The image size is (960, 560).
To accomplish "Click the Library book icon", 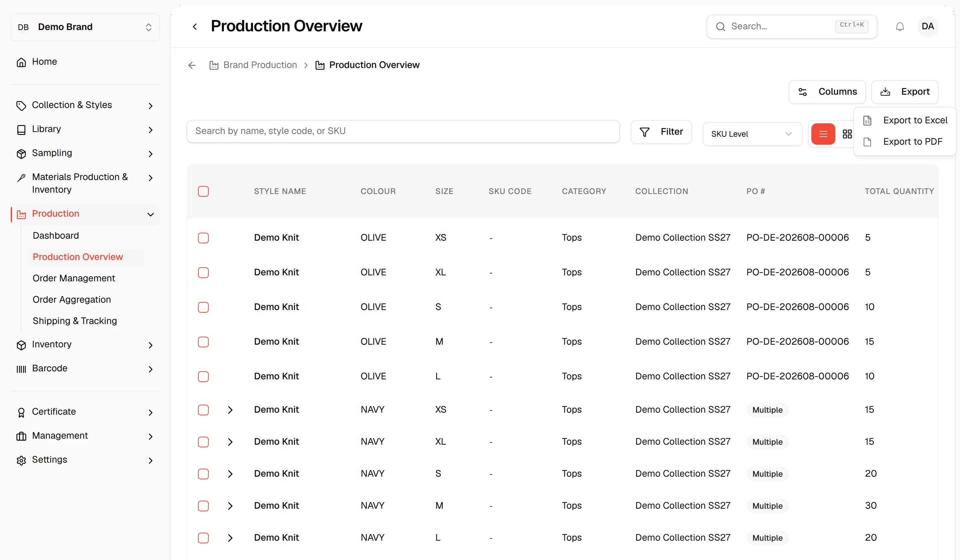I will tap(21, 130).
